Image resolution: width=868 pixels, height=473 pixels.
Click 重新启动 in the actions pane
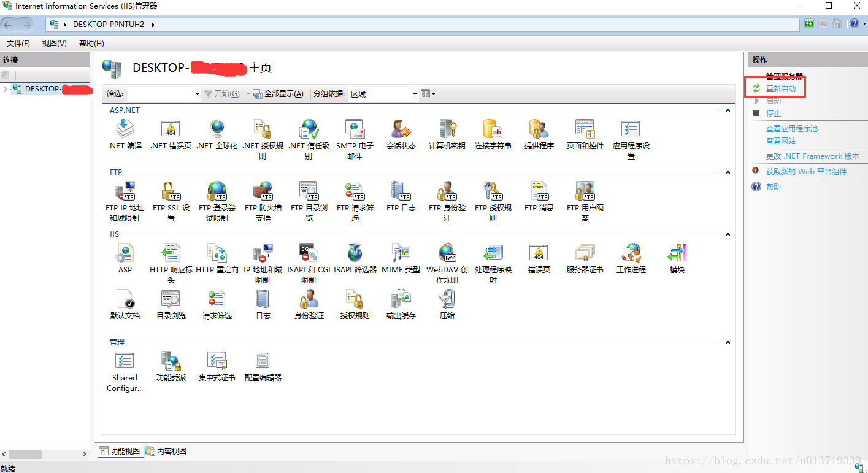(781, 89)
